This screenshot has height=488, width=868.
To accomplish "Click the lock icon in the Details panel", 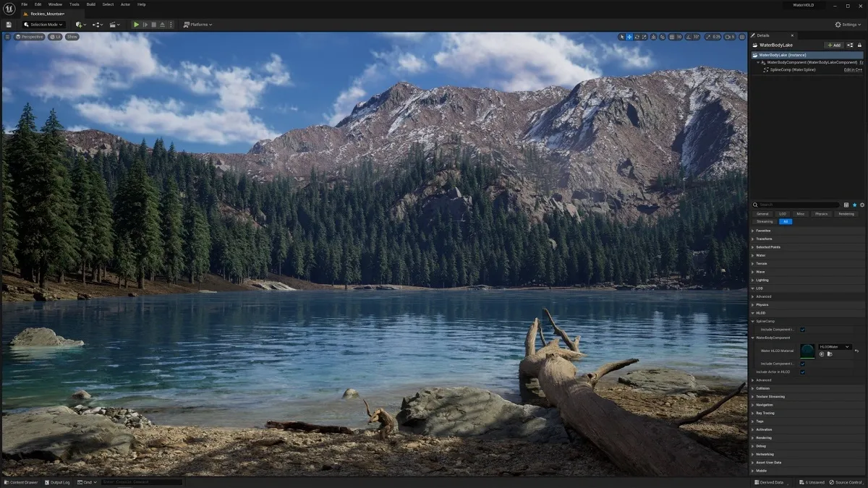I will click(x=860, y=45).
